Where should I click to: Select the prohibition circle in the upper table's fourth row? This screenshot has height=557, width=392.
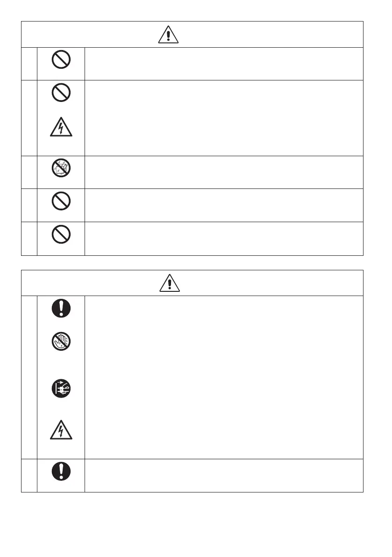click(61, 201)
